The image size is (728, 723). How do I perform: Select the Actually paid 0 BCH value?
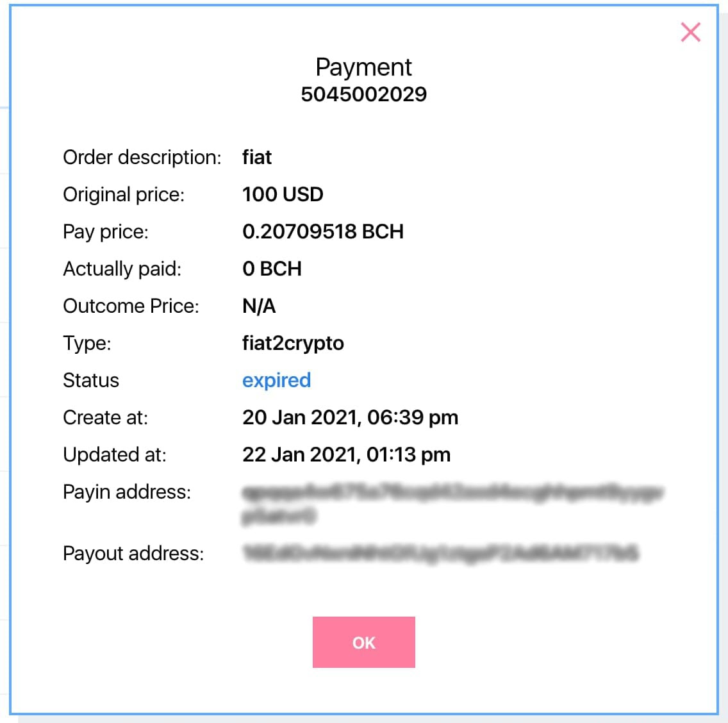272,269
